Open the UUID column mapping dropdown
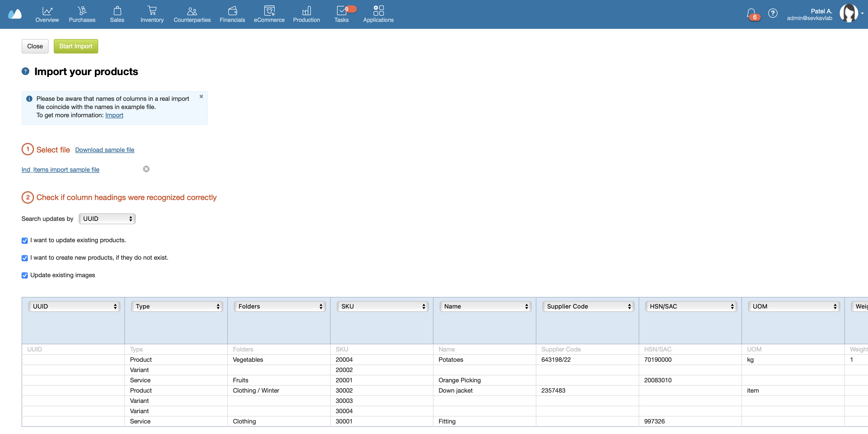 coord(74,306)
